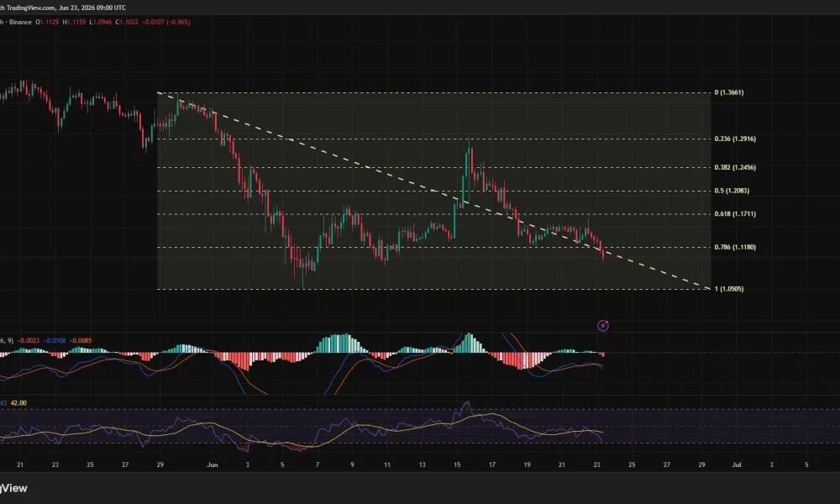Select the '0.618 (1.1711)' Fibonacci label

pos(735,213)
